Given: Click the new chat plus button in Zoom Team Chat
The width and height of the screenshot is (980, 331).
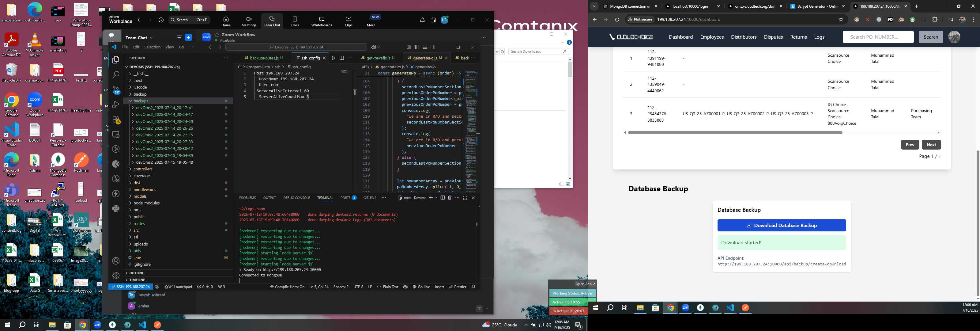Looking at the screenshot, I should tap(188, 37).
